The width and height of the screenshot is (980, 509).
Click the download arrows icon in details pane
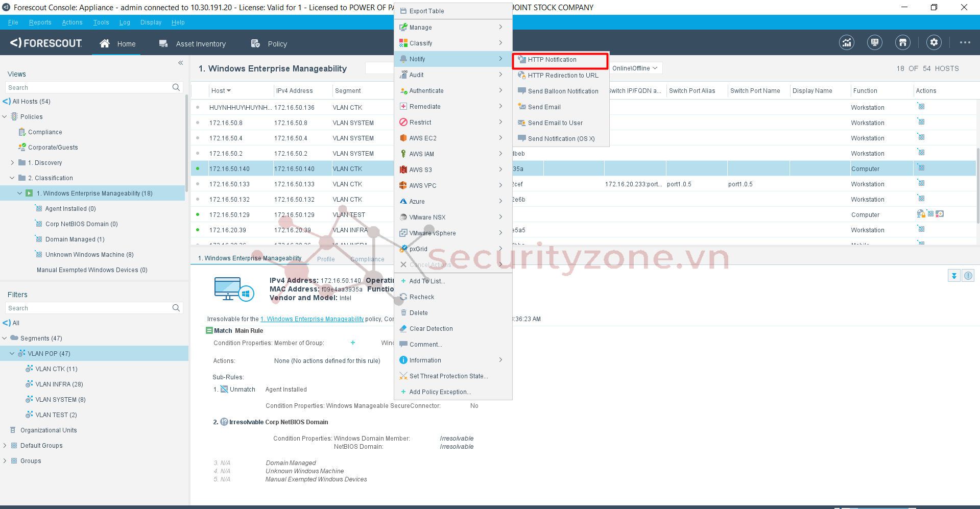954,276
